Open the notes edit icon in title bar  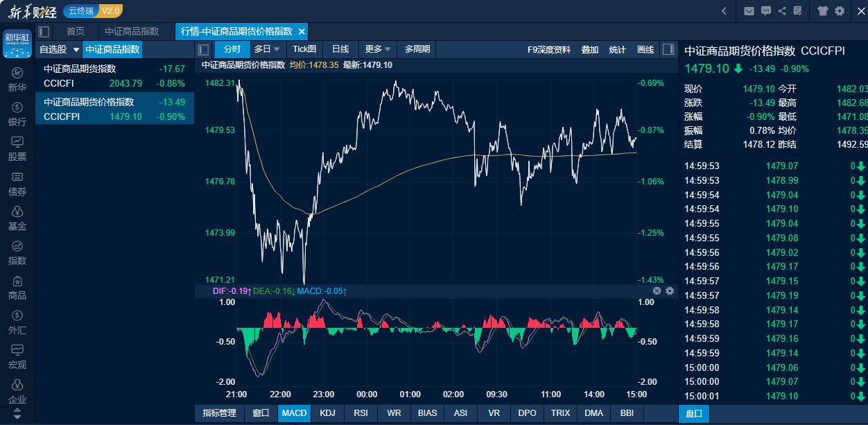(x=798, y=10)
